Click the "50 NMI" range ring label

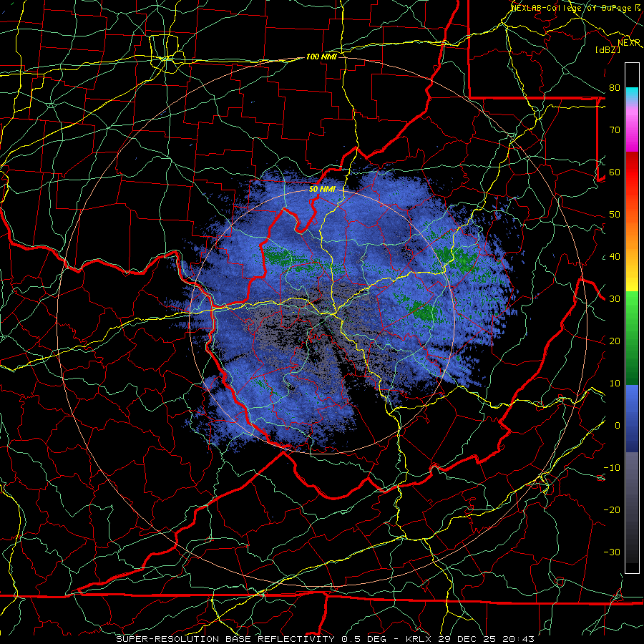(x=322, y=190)
